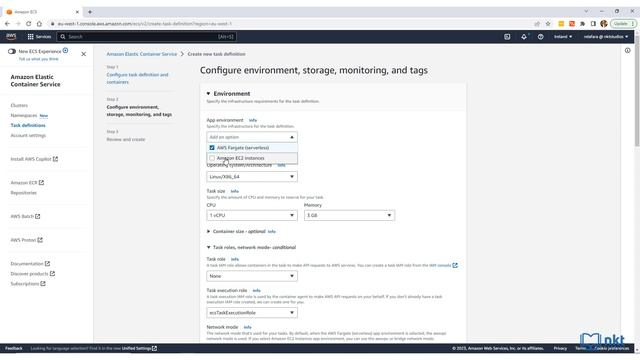The height and width of the screenshot is (360, 640).
Task: Click the share page icon in address bar
Action: click(537, 24)
